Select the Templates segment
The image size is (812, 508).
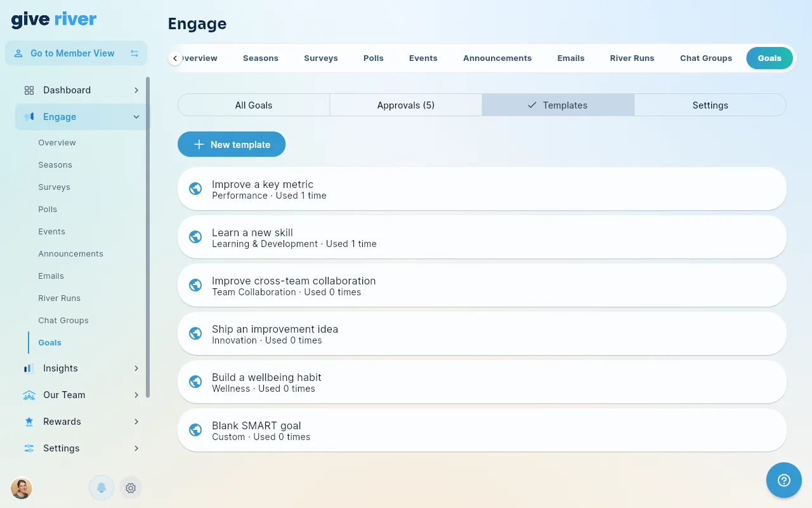point(558,105)
